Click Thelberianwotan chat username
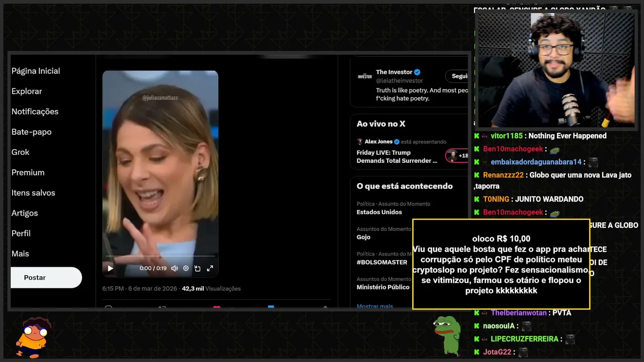This screenshot has width=644, height=362. coord(519,313)
